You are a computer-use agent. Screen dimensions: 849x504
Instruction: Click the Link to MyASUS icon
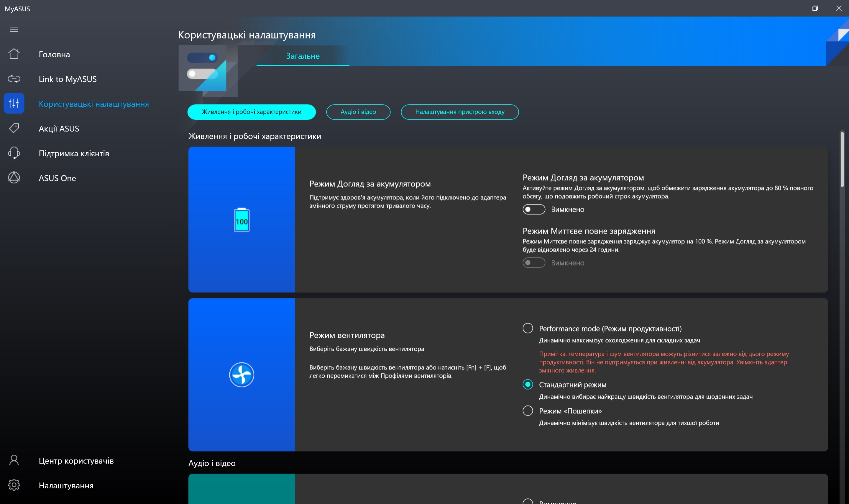click(14, 79)
